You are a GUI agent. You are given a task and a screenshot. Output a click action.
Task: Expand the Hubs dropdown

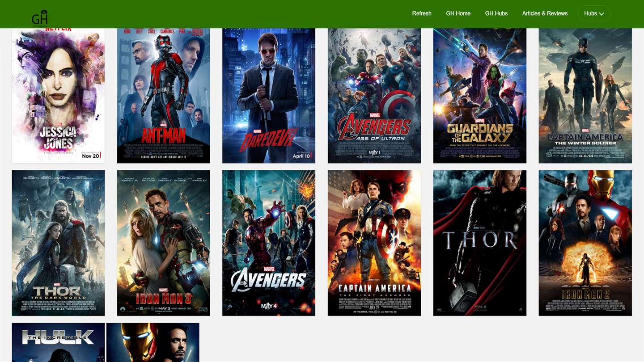[594, 13]
